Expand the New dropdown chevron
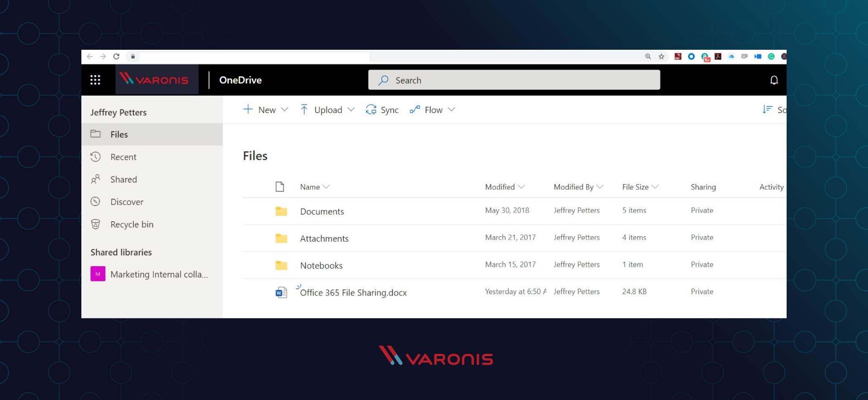868x400 pixels. pos(284,110)
